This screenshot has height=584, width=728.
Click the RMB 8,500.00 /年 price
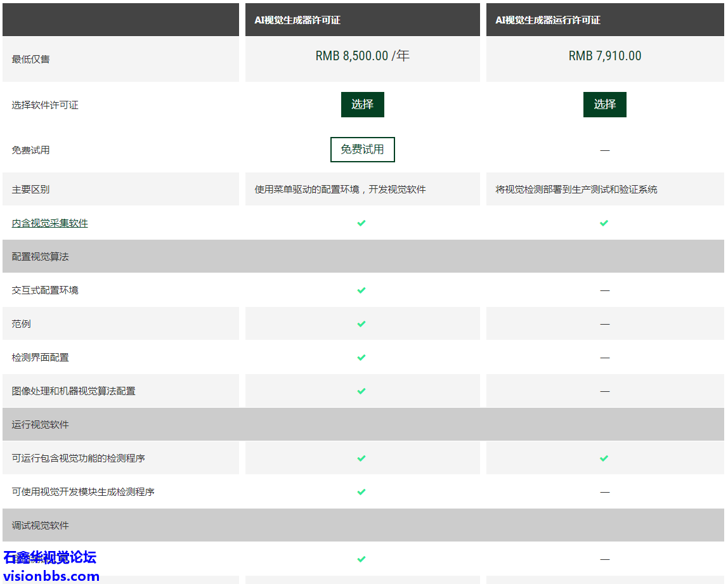point(362,56)
